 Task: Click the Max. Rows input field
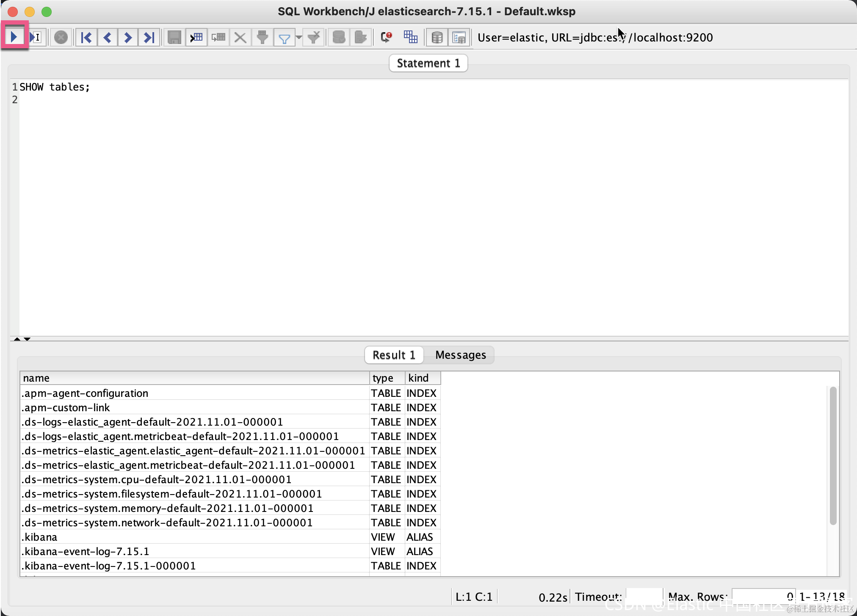tap(765, 597)
